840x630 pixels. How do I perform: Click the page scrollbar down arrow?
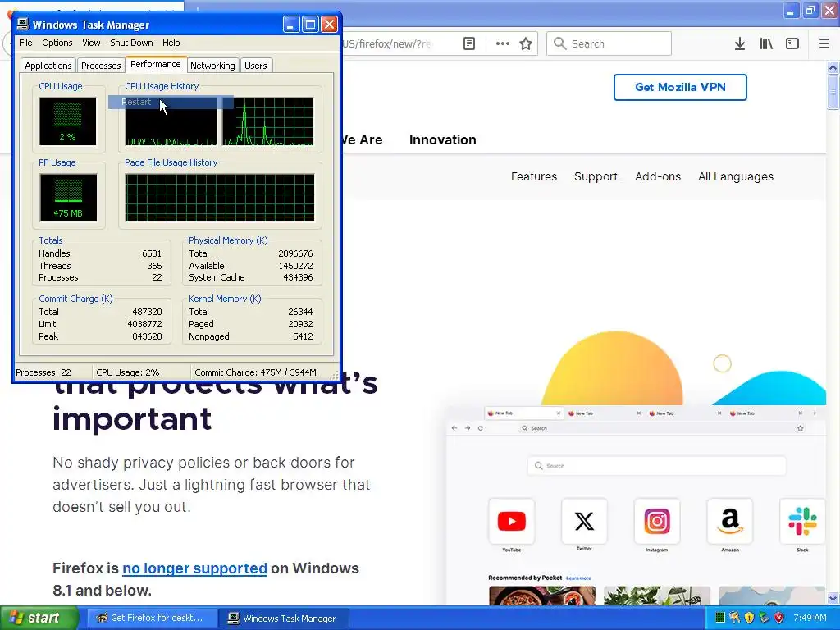833,598
